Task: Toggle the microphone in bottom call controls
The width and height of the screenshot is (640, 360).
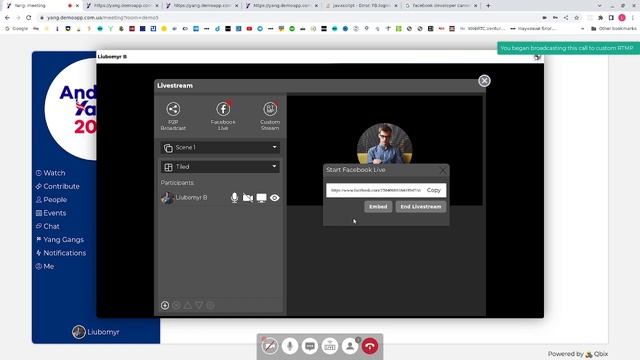Action: click(290, 346)
